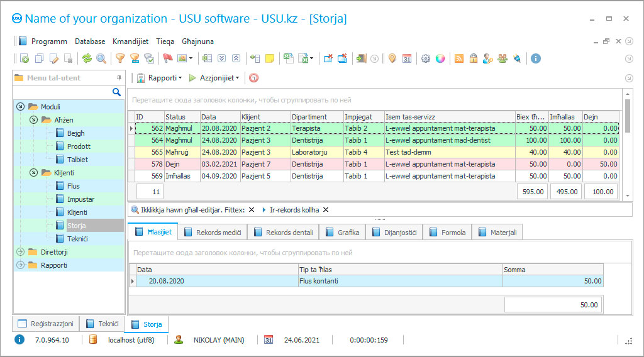The width and height of the screenshot is (644, 357).
Task: Click the blue info icon in toolbar
Action: coord(536,58)
